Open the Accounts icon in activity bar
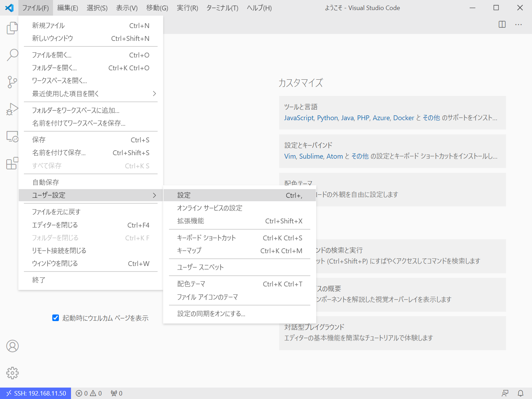Viewport: 532px width, 399px height. (x=12, y=346)
